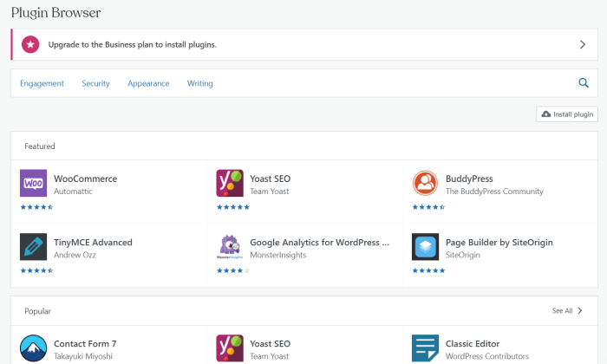Open the Classic Editor title

[473, 344]
